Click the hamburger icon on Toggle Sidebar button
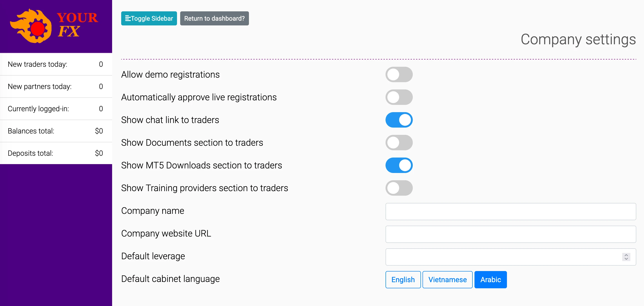 pyautogui.click(x=128, y=18)
